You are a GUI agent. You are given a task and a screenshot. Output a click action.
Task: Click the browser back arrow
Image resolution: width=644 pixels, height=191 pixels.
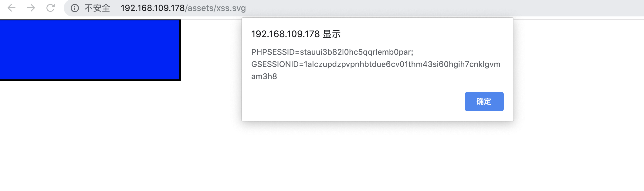[12, 8]
